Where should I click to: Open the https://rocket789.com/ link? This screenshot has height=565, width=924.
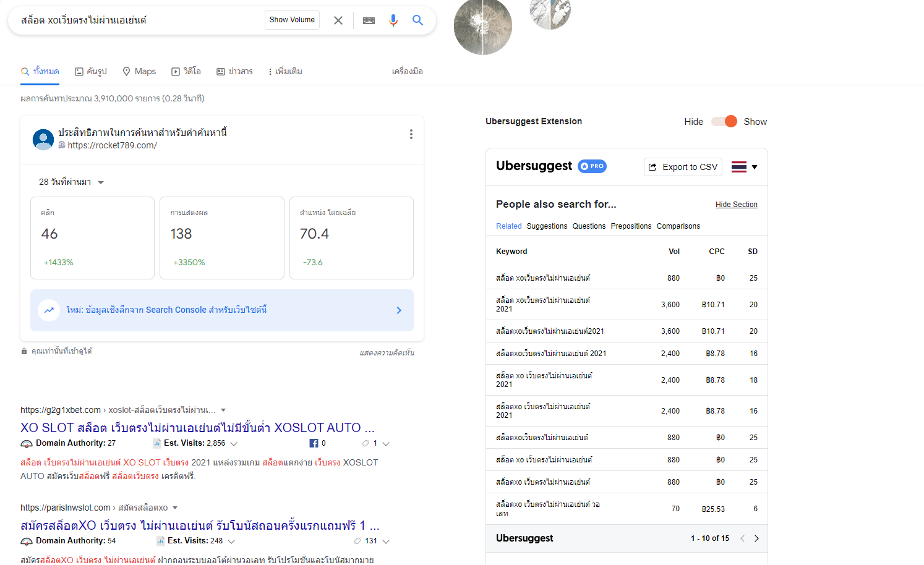pyautogui.click(x=112, y=145)
